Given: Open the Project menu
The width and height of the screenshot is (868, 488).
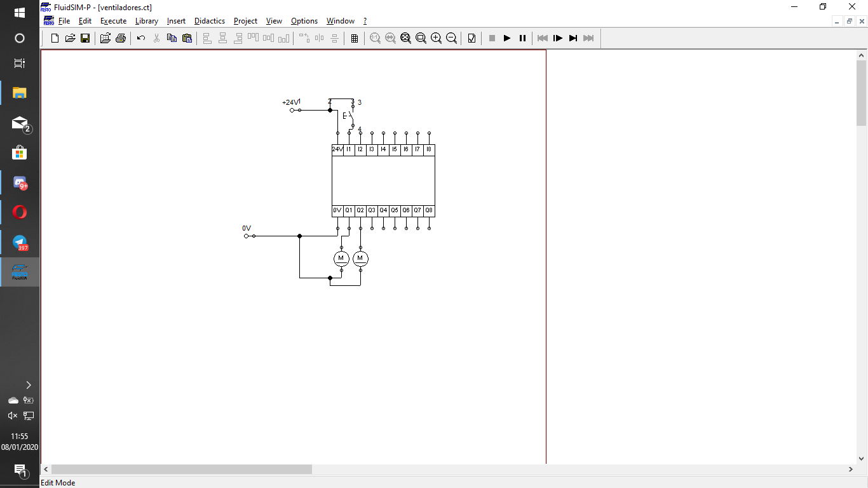Looking at the screenshot, I should (245, 21).
